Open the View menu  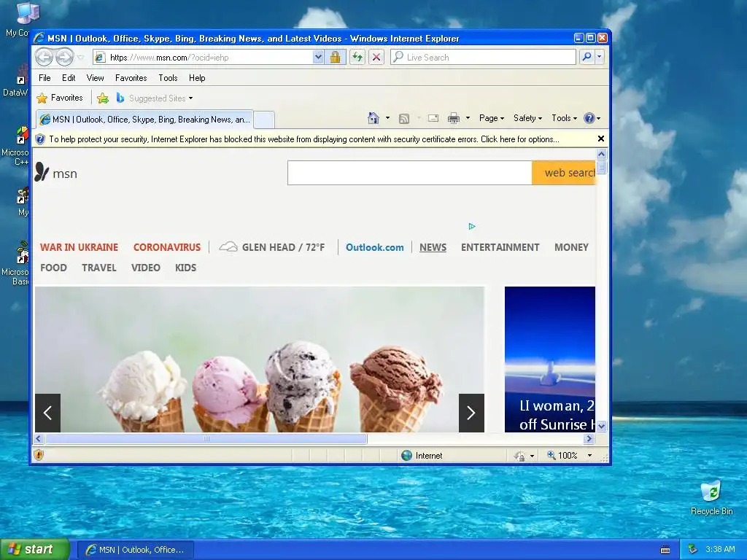(96, 78)
